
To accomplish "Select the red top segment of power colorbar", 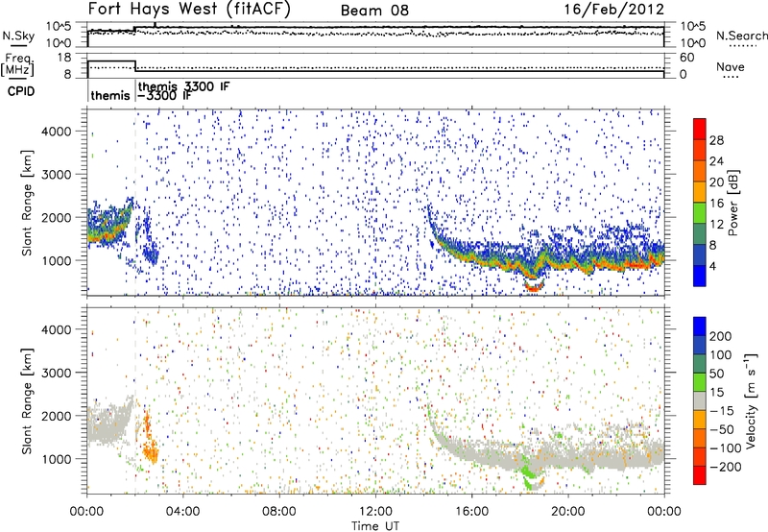I will pyautogui.click(x=700, y=129).
